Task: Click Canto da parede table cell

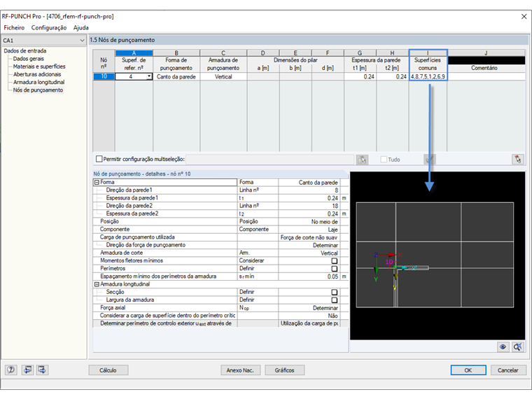Action: pos(176,77)
